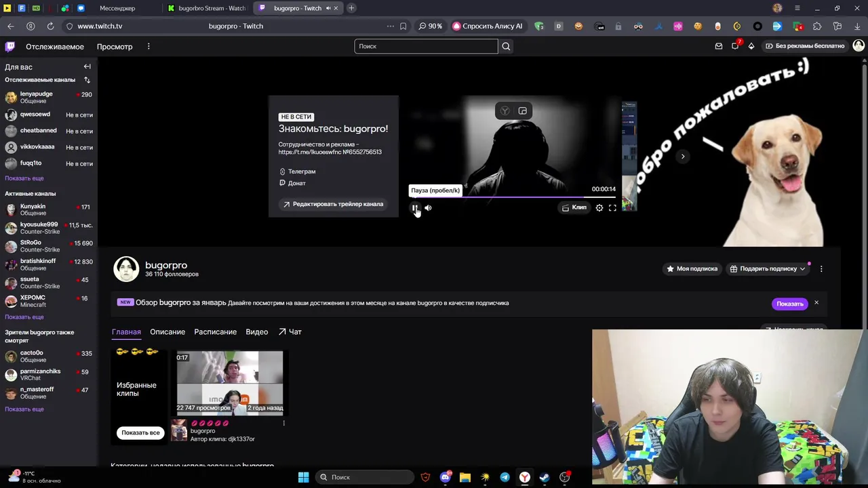
Task: Click Моя подписка button
Action: [x=692, y=269]
